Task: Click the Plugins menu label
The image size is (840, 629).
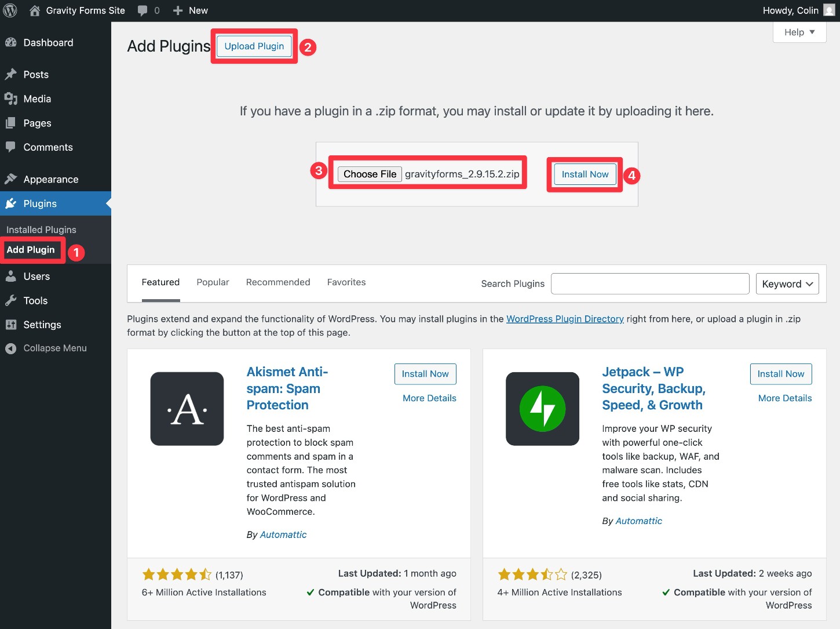Action: click(40, 203)
